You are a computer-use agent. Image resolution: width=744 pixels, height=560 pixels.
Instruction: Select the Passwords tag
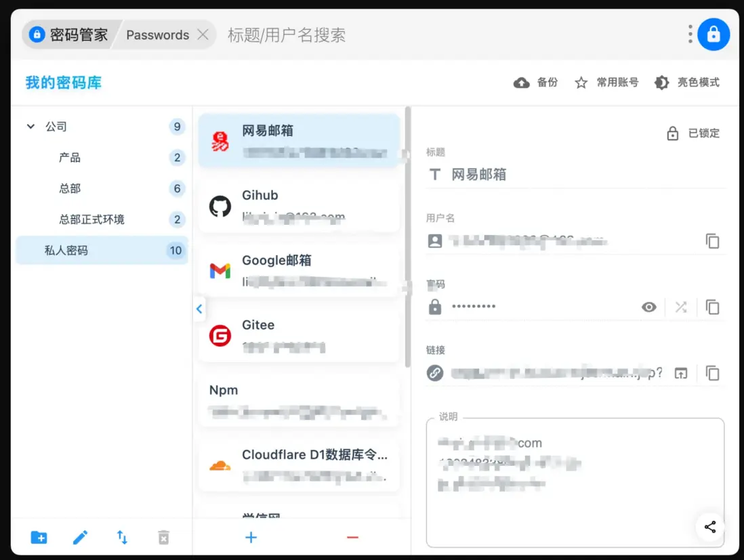157,35
